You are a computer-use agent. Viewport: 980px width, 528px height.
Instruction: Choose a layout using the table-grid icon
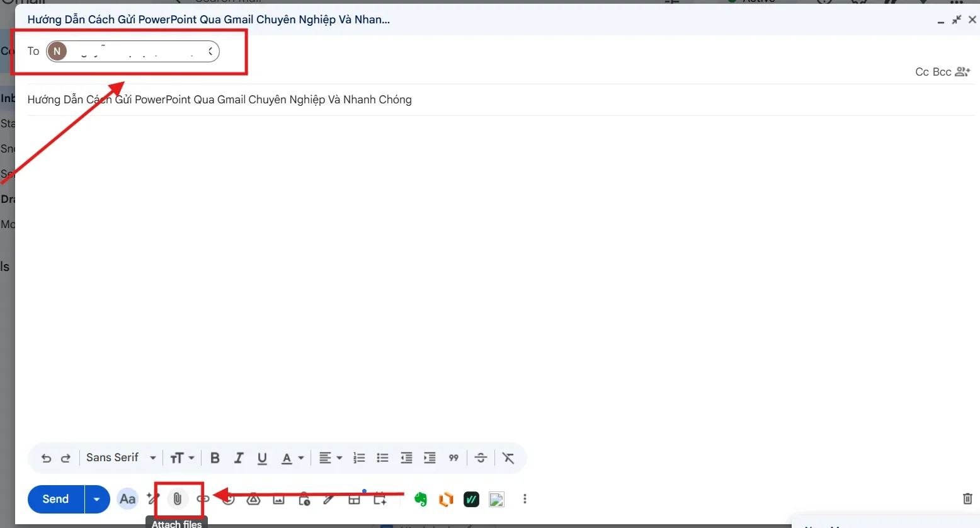coord(354,499)
